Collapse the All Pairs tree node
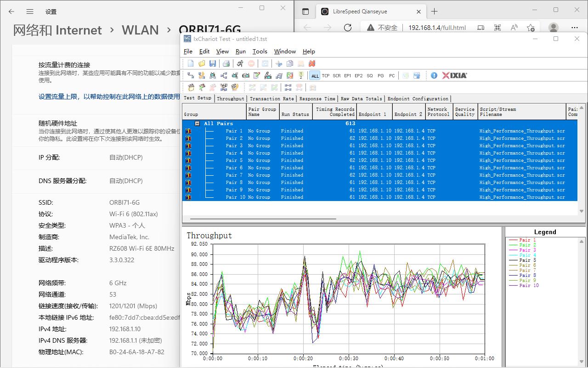 click(197, 123)
